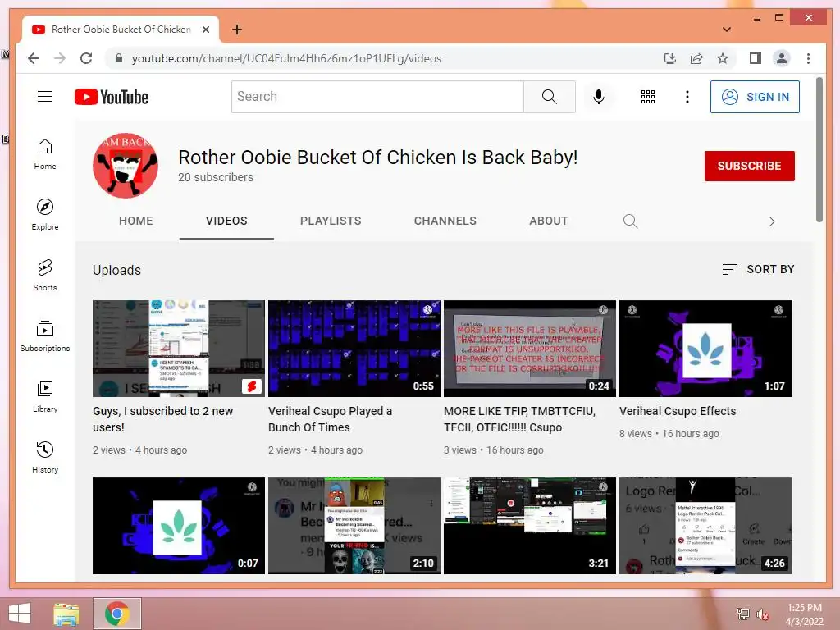840x630 pixels.
Task: Open Library in the sidebar
Action: 45,396
